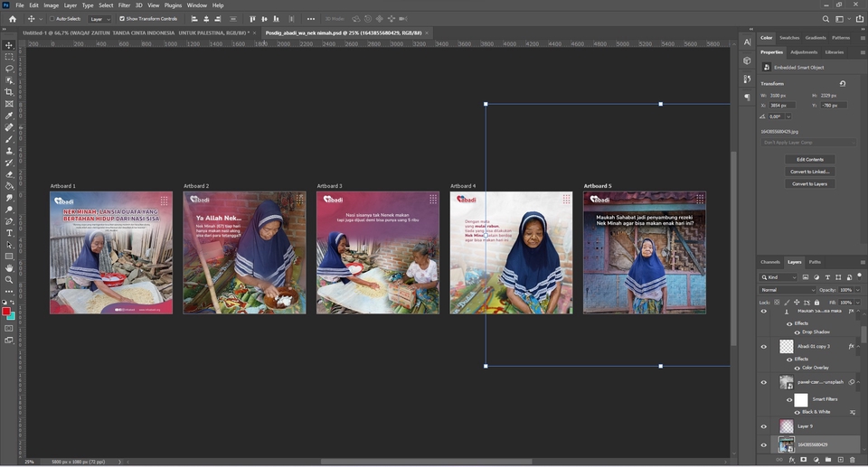Create a new group folder icon
The width and height of the screenshot is (868, 467).
(x=828, y=460)
